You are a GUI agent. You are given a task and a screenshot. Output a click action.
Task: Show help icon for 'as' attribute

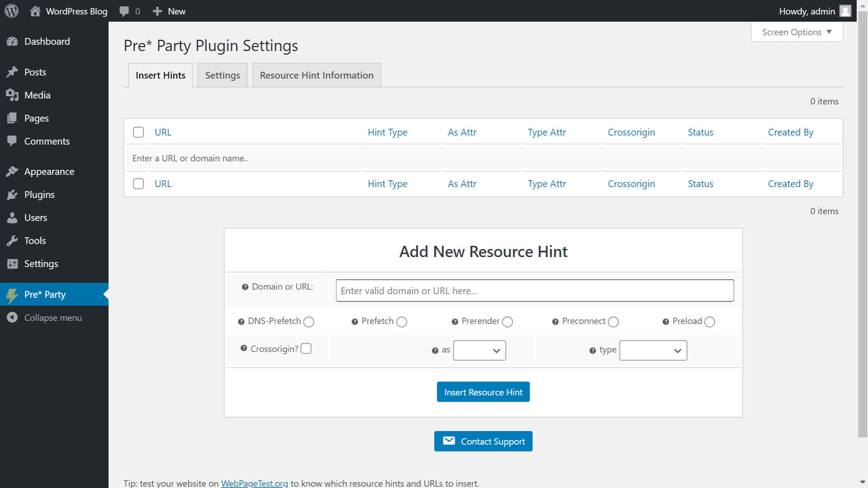pyautogui.click(x=435, y=351)
